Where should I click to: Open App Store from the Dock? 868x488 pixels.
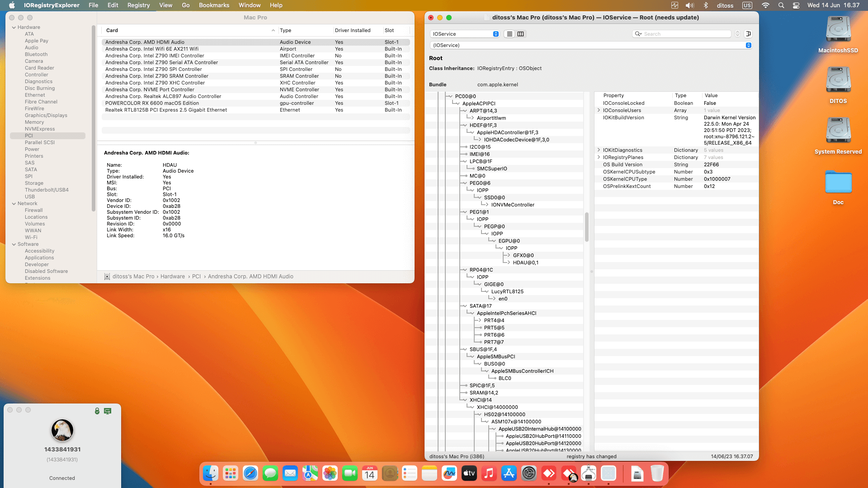pos(509,473)
